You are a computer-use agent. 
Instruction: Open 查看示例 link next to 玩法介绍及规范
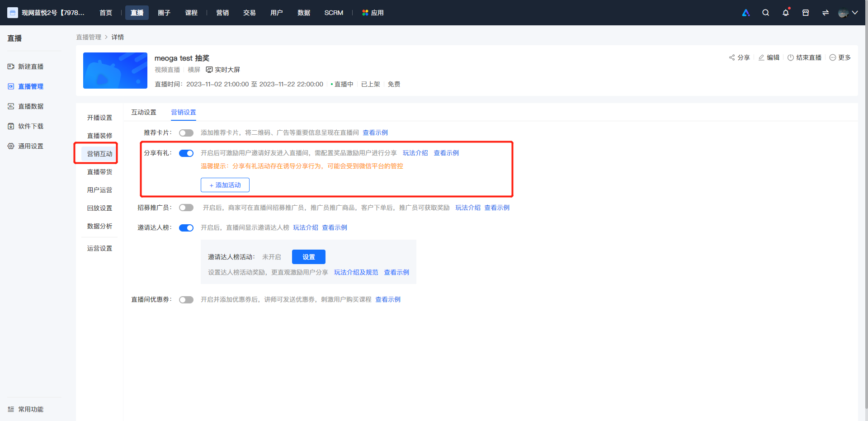pos(396,272)
